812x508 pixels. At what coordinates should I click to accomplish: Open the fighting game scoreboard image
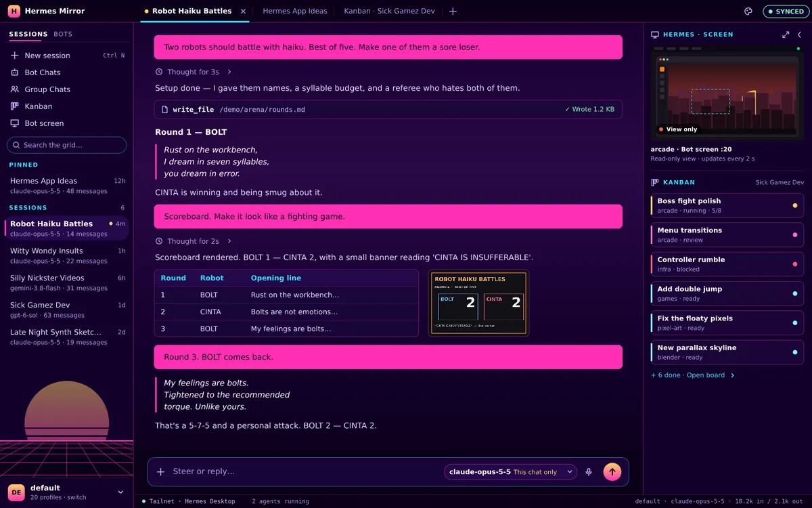tap(479, 303)
